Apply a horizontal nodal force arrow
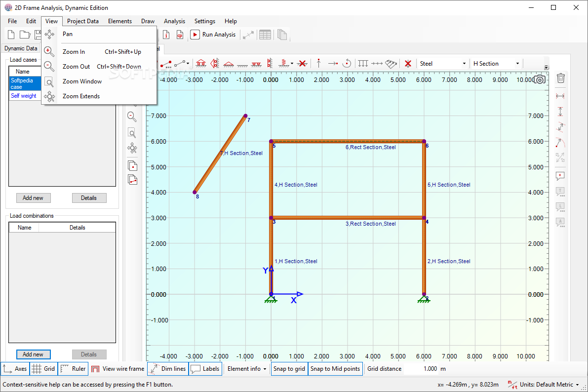The image size is (588, 392). coord(333,63)
